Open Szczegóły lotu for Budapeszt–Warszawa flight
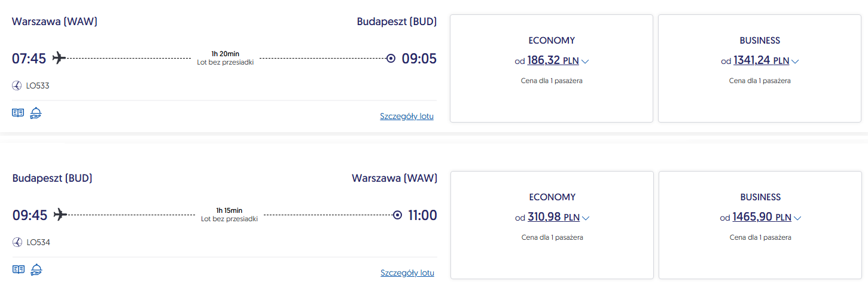The height and width of the screenshot is (284, 868). [407, 273]
